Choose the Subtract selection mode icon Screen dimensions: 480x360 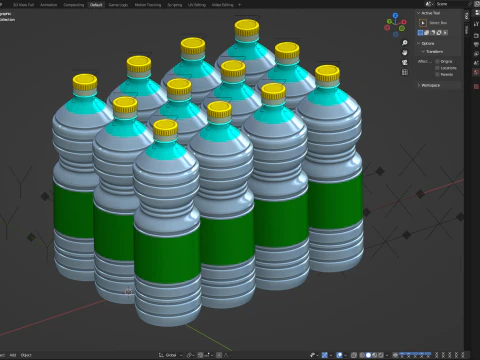[433, 33]
